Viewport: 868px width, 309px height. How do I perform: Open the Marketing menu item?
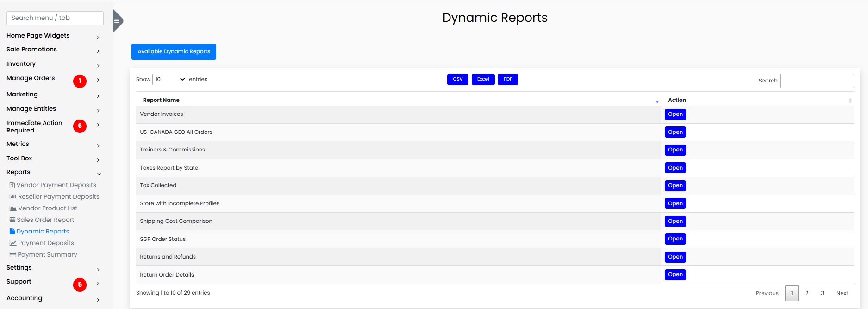22,95
